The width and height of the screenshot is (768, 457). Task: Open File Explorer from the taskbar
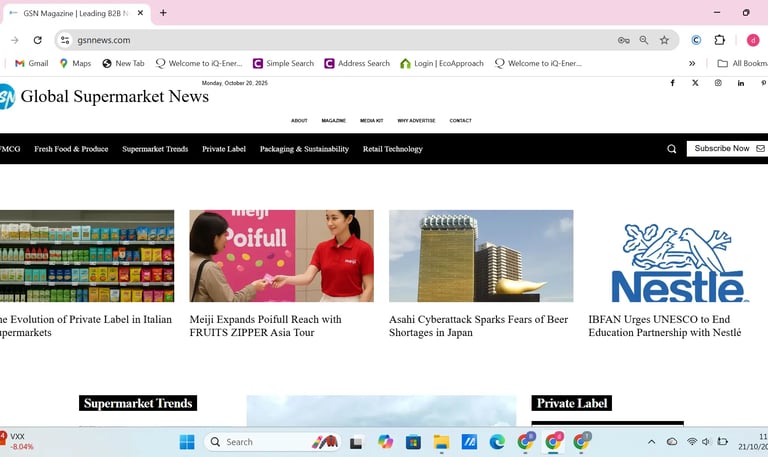pyautogui.click(x=441, y=442)
